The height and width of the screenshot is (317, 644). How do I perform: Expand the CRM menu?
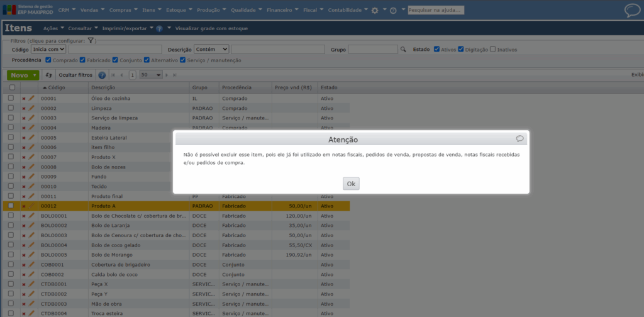(x=67, y=10)
